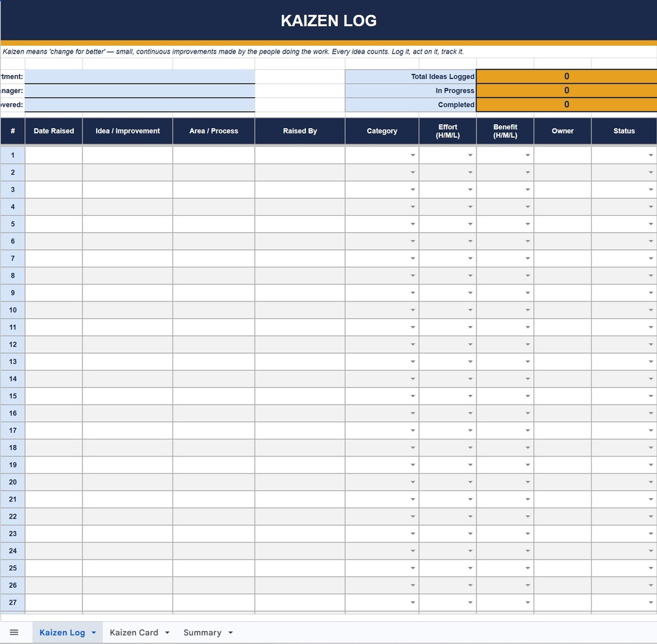Open Kaizen Log tab options arrow
Screen dimensions: 657x644
coord(94,633)
